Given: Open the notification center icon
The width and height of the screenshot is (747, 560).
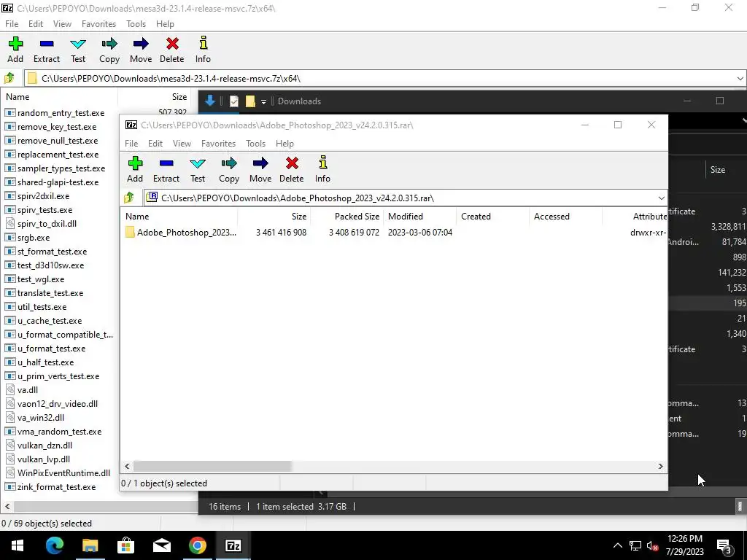Looking at the screenshot, I should [724, 547].
